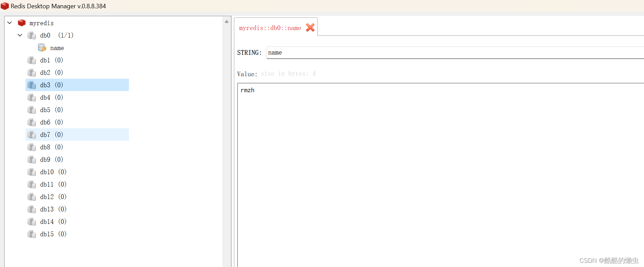Viewport: 644px width, 267px height.
Task: Select db4 (0) in the tree
Action: (x=51, y=97)
